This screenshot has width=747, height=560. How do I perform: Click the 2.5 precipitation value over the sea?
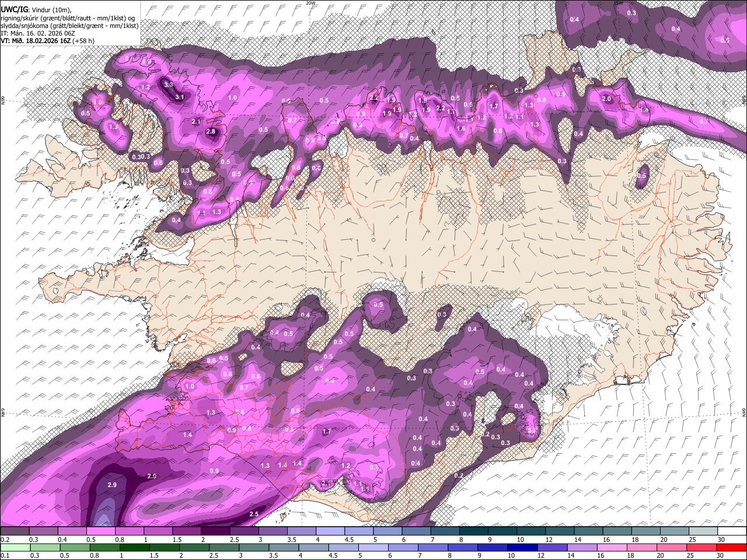pos(254,514)
